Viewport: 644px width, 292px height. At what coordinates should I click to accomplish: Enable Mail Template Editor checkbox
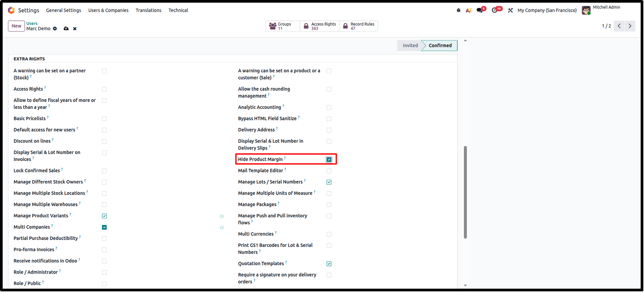[329, 171]
